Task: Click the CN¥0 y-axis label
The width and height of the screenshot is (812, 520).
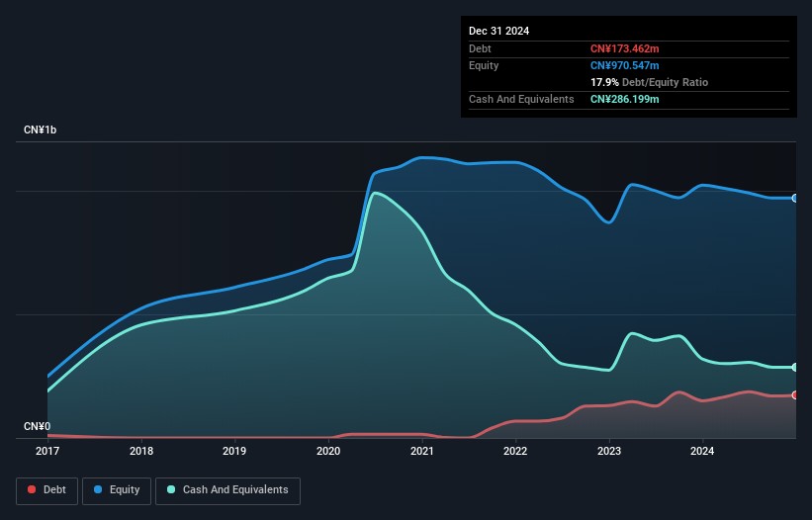Action: [38, 426]
